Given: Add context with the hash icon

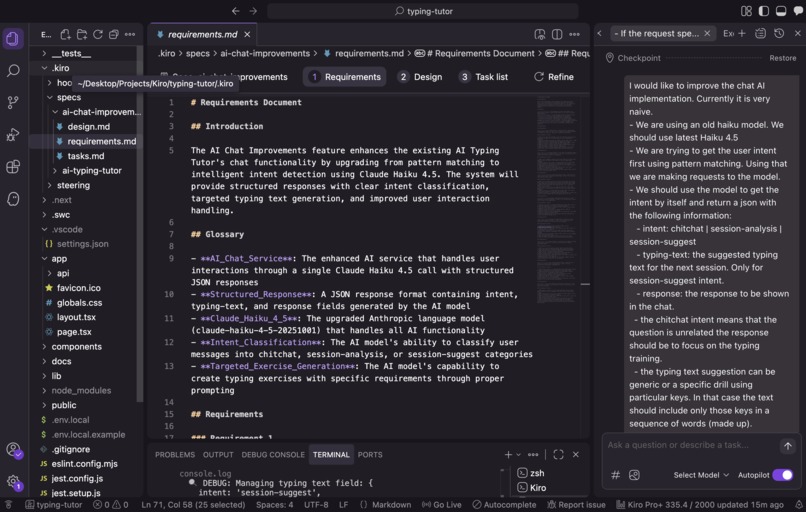Looking at the screenshot, I should [x=615, y=475].
